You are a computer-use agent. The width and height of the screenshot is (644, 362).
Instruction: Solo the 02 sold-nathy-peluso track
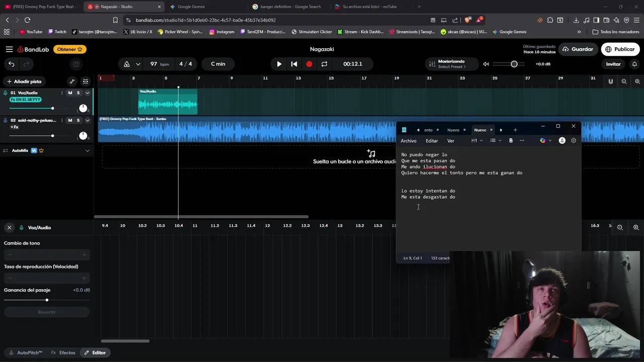coord(78,120)
